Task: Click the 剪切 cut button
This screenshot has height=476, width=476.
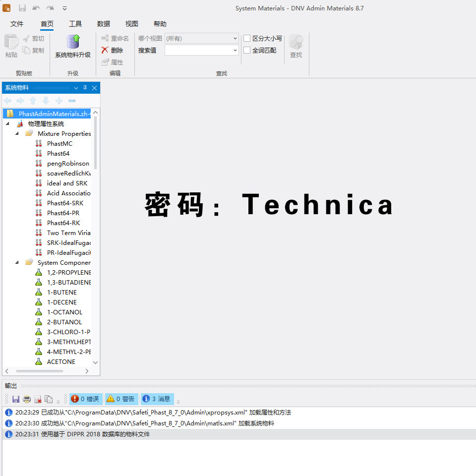Action: [34, 39]
